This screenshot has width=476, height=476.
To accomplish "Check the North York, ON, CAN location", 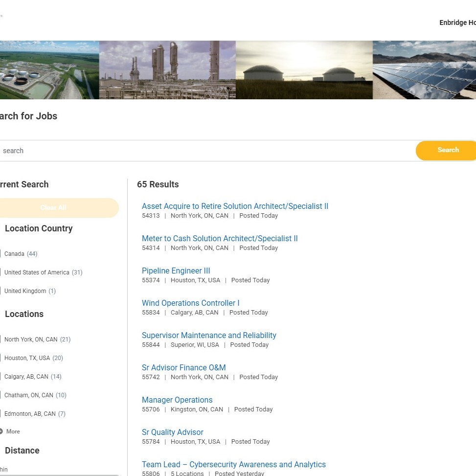I will pos(1,340).
